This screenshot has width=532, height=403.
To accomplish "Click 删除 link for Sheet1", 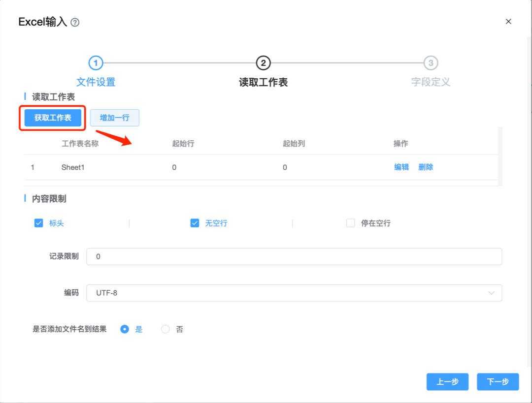I will tap(426, 167).
